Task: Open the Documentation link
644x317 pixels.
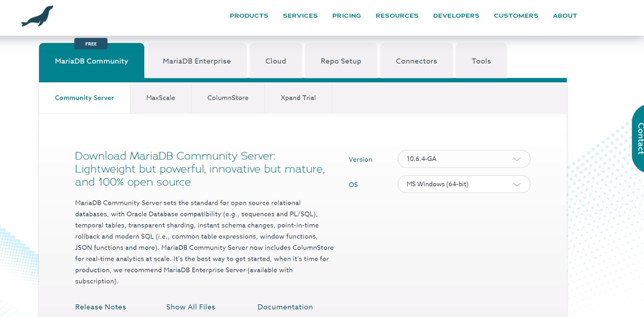Action: pos(285,307)
